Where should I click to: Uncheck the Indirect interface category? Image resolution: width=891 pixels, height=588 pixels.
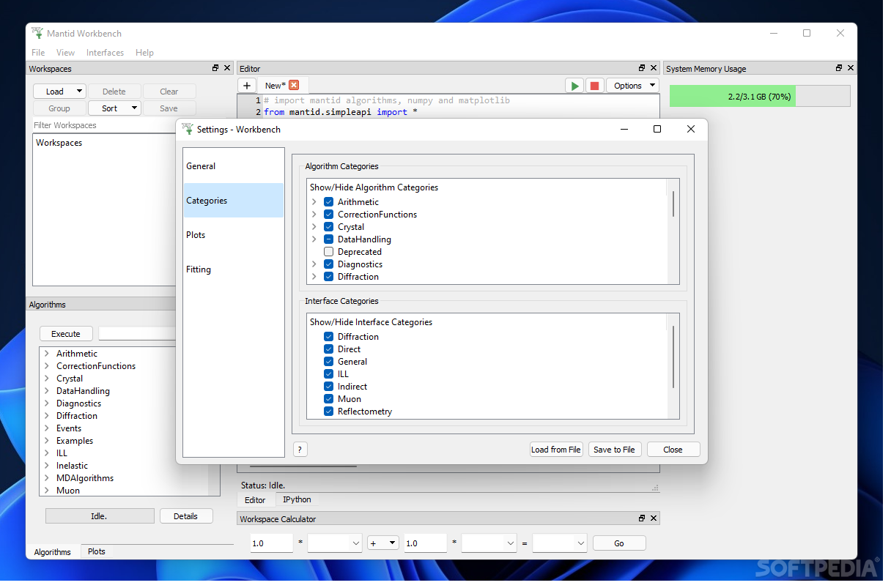tap(328, 387)
